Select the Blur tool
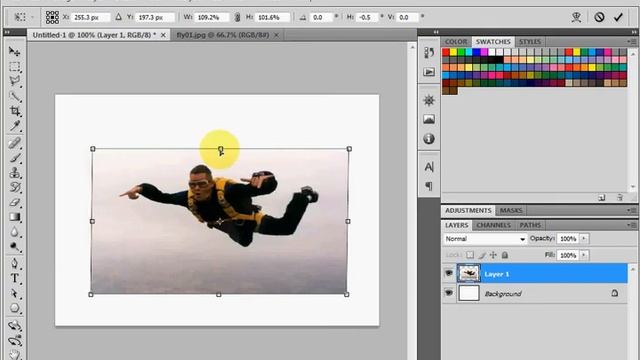Viewport: 640px width, 360px height. click(14, 232)
